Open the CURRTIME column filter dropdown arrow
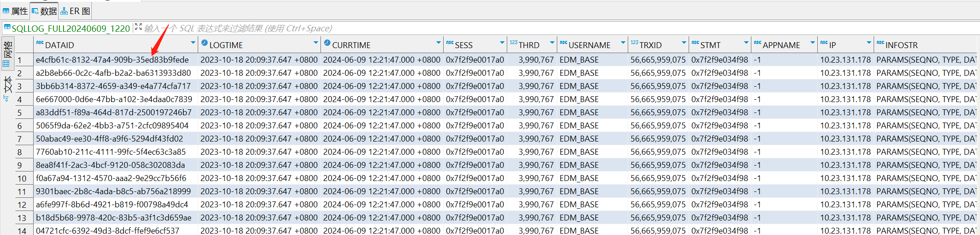 (x=439, y=43)
